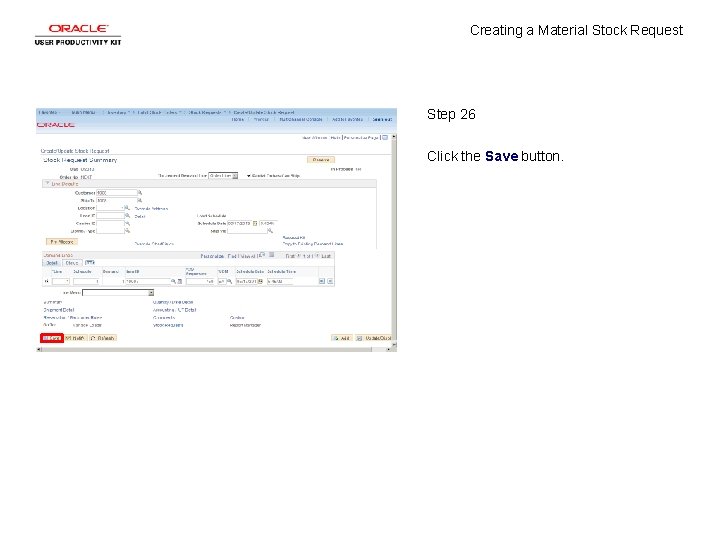
Task: Open the Worklist link
Action: 261,119
